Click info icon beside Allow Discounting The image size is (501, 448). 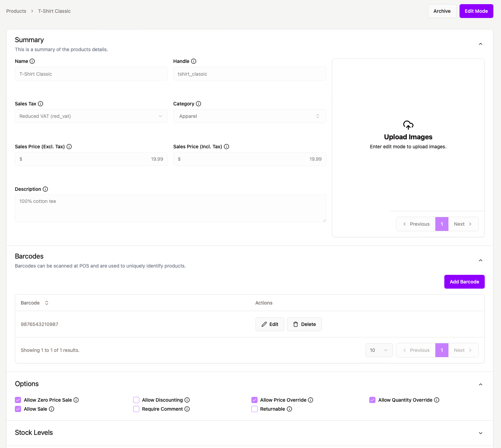coord(187,400)
